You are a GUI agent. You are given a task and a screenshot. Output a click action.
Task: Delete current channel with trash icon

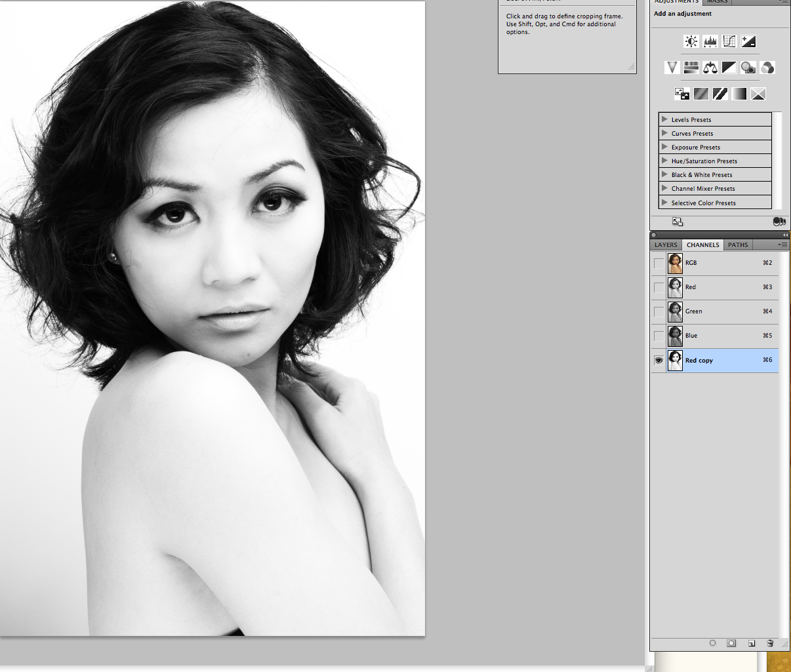770,643
